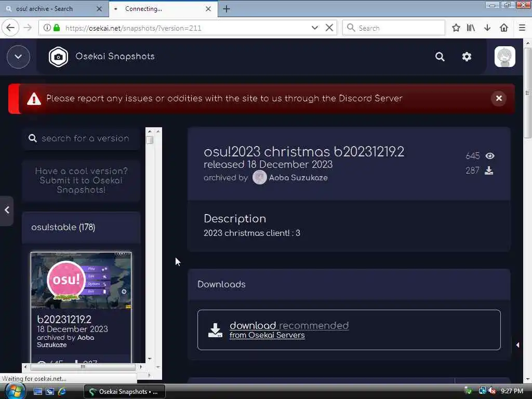Click the horizontal scrollbar right arrow
This screenshot has height=399, width=532.
(141, 367)
